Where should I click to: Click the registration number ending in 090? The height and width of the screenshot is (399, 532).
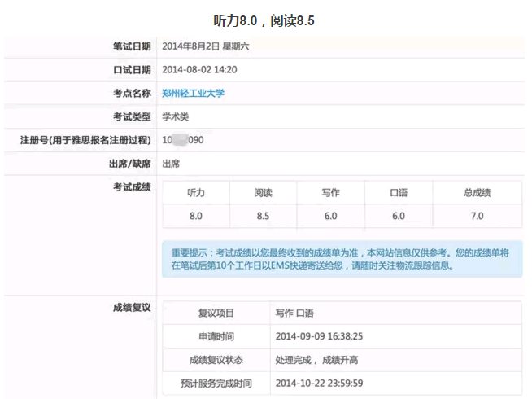click(x=183, y=140)
